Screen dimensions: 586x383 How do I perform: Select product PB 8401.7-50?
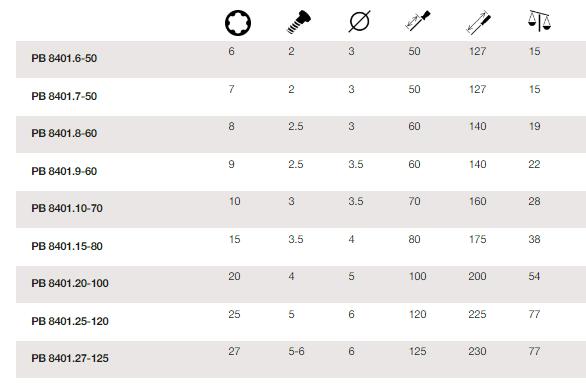pos(64,96)
